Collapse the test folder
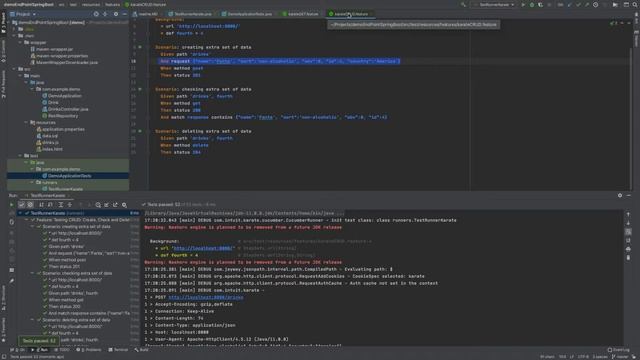This screenshot has height=360, width=640. [x=20, y=156]
